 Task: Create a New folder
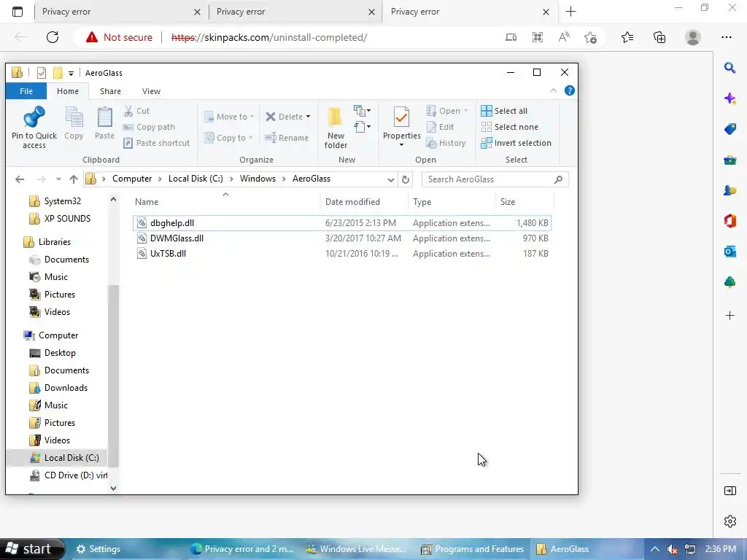click(x=336, y=128)
